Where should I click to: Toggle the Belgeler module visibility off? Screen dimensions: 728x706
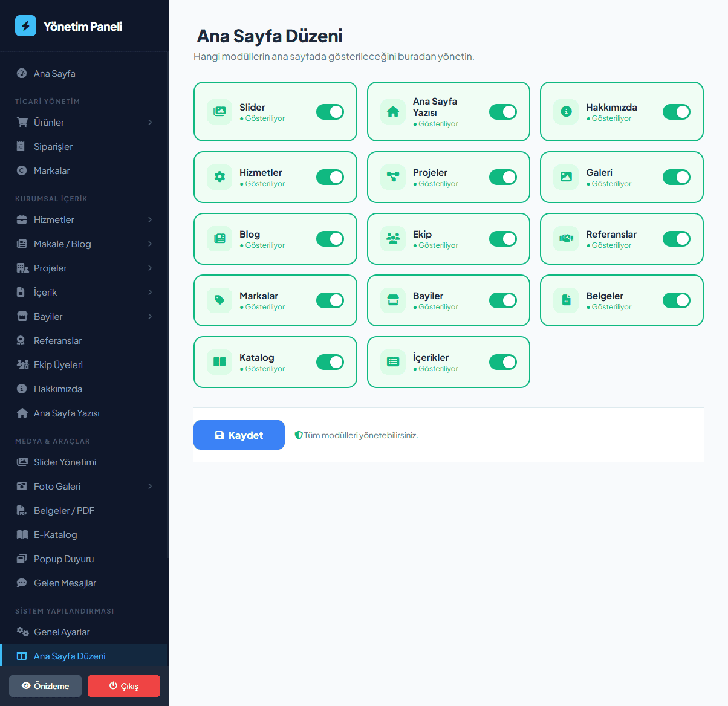coord(676,300)
